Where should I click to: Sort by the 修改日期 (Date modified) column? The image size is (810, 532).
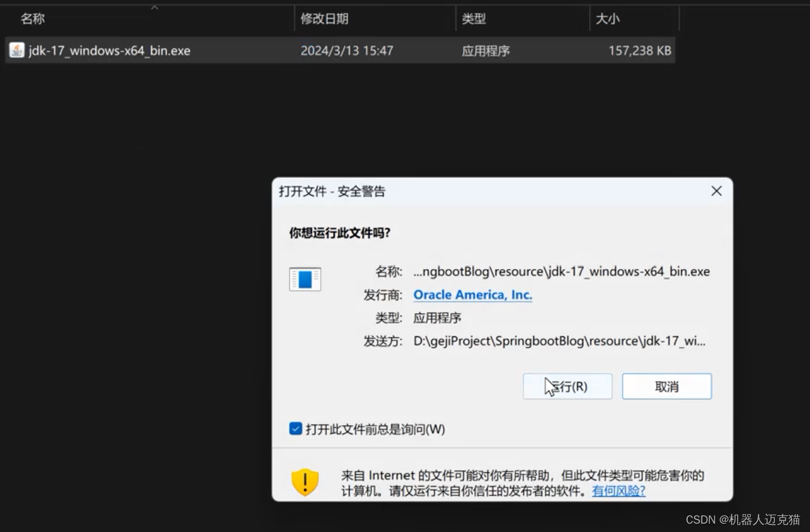[324, 19]
